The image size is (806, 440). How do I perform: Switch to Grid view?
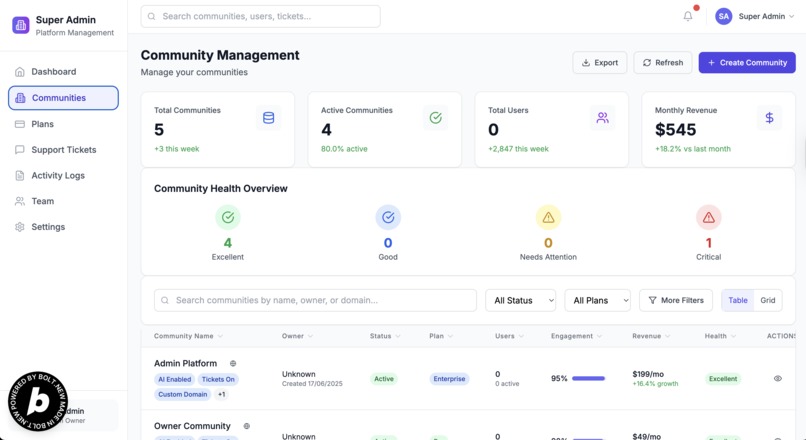point(767,300)
